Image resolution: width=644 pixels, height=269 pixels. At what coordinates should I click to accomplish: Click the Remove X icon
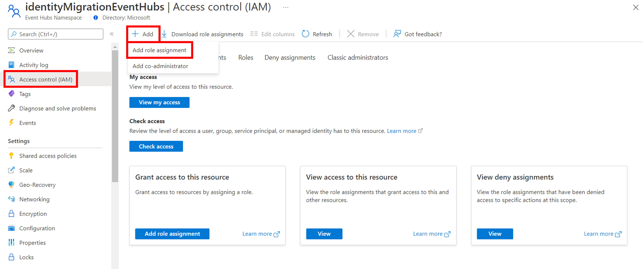point(351,34)
